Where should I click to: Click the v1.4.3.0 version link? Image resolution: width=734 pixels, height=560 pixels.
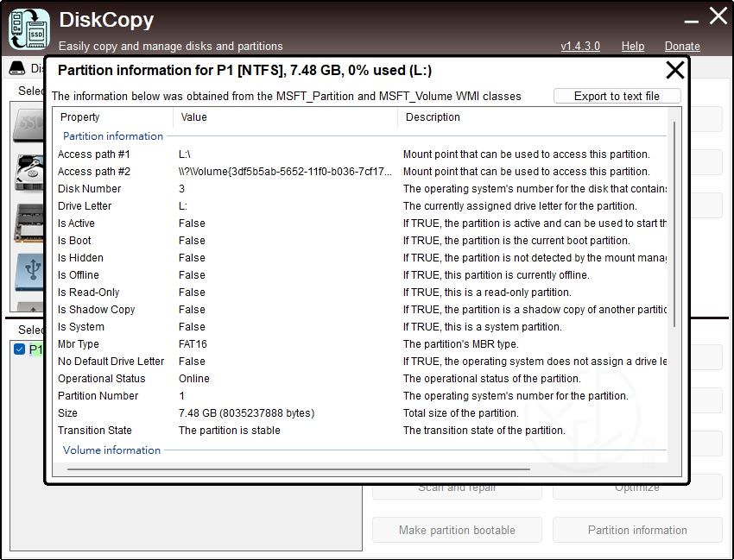pos(580,46)
